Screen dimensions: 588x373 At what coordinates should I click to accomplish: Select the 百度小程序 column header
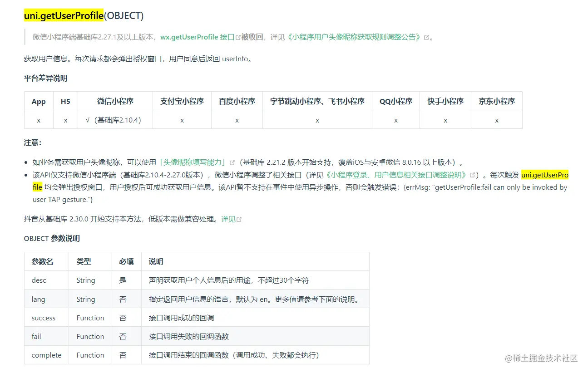coord(237,101)
